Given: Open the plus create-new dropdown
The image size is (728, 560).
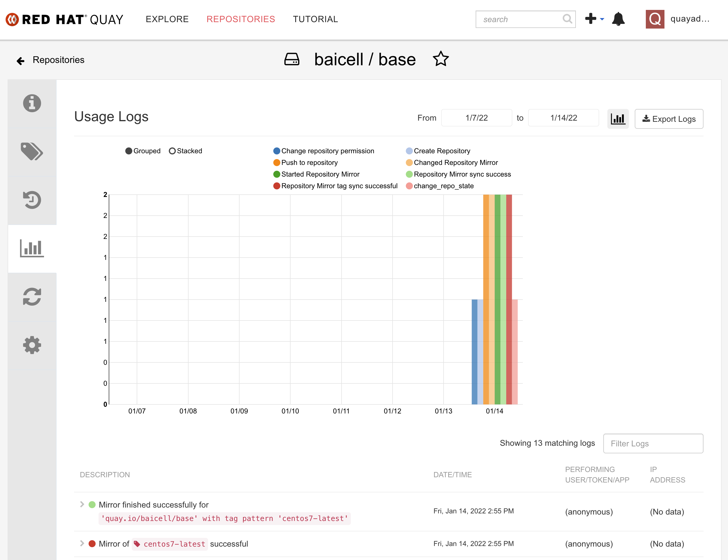Looking at the screenshot, I should coord(594,19).
